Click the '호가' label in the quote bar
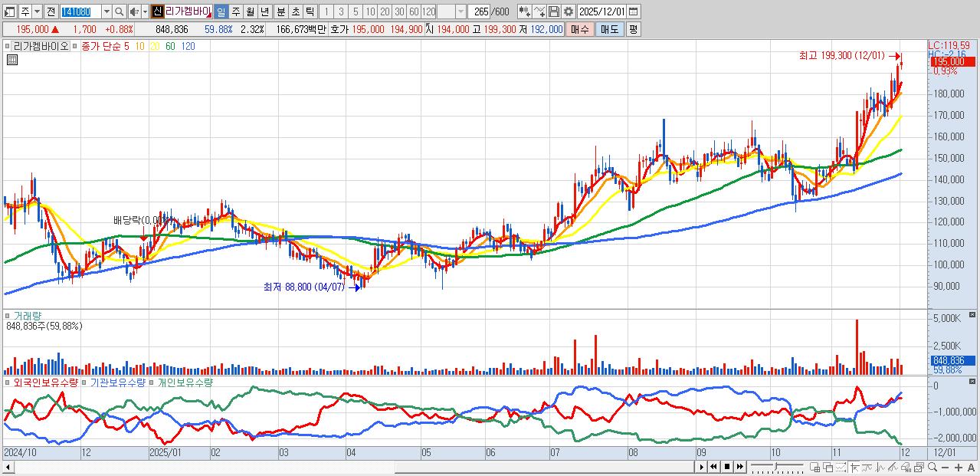This screenshot has height=476, width=980. (x=339, y=29)
